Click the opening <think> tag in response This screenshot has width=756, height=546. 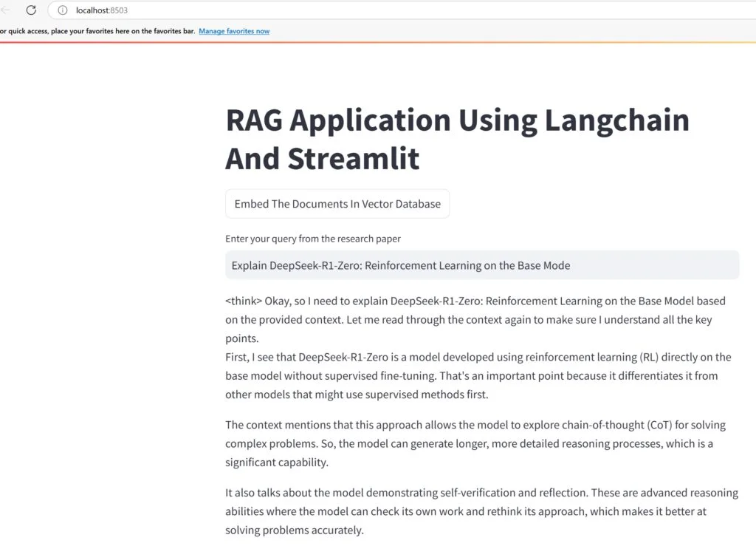244,301
